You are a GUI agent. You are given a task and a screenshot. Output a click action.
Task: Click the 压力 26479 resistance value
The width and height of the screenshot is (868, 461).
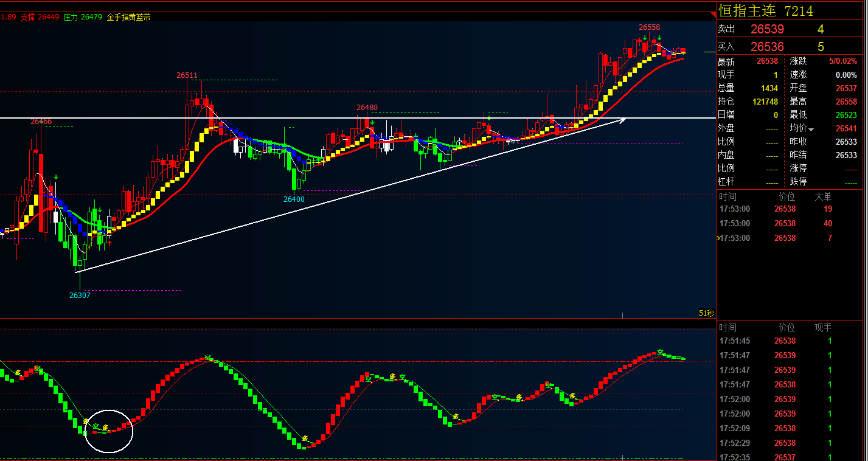83,17
